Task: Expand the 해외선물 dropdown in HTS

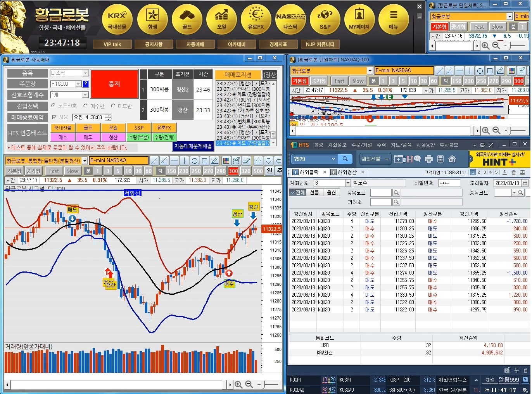Action: pyautogui.click(x=387, y=159)
